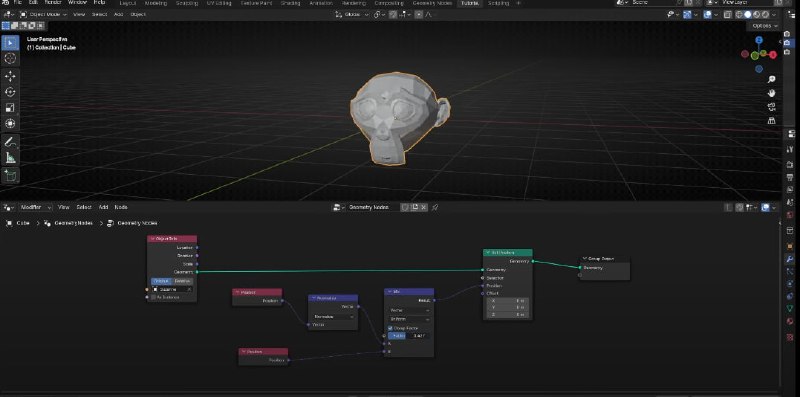Select the Select Box tool in viewport toolbar
800x397 pixels.
(10, 43)
